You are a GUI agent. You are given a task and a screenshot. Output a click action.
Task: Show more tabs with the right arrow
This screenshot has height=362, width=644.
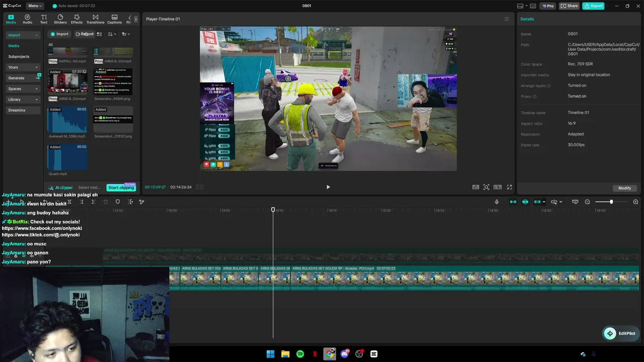pos(135,19)
